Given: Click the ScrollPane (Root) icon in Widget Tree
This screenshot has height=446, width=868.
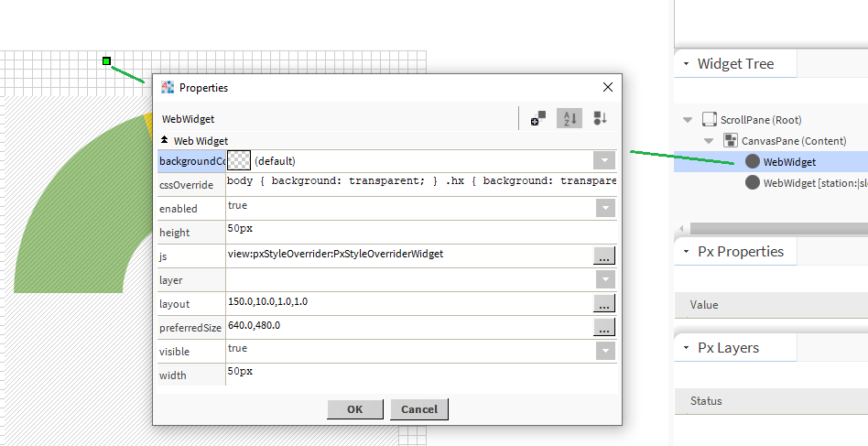Looking at the screenshot, I should (710, 120).
